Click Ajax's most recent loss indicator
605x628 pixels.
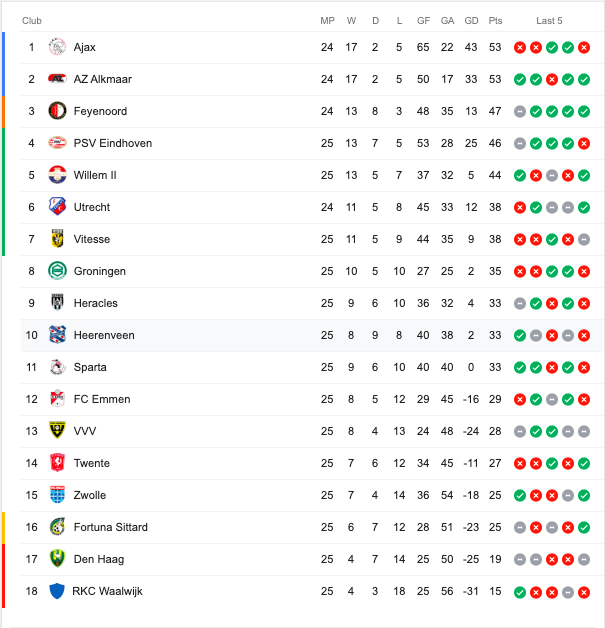click(x=584, y=48)
